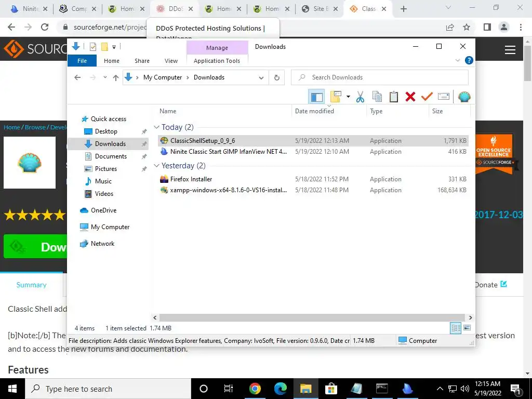Open the Share ribbon tab
532x399 pixels.
click(x=142, y=61)
